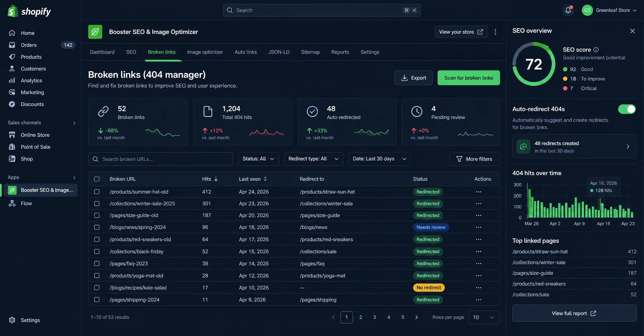Switch to the JSON-LD tab

pos(279,52)
